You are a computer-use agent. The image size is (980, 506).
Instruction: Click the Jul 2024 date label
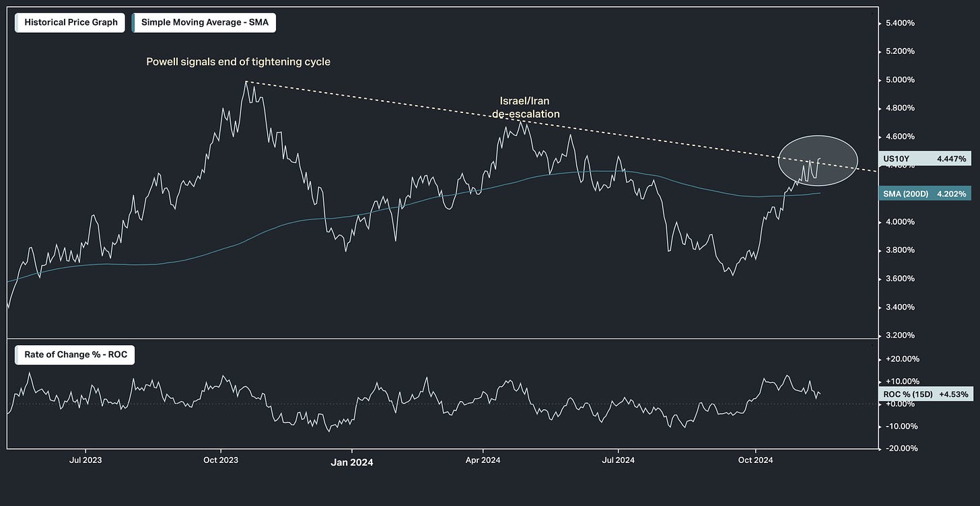pos(619,460)
